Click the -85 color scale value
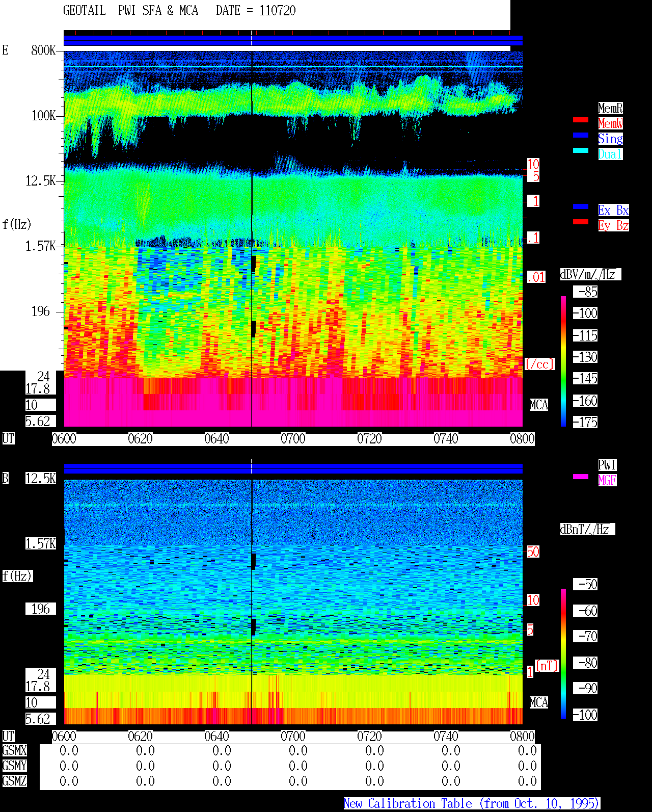Viewport: 652px width, 812px height. pyautogui.click(x=585, y=292)
